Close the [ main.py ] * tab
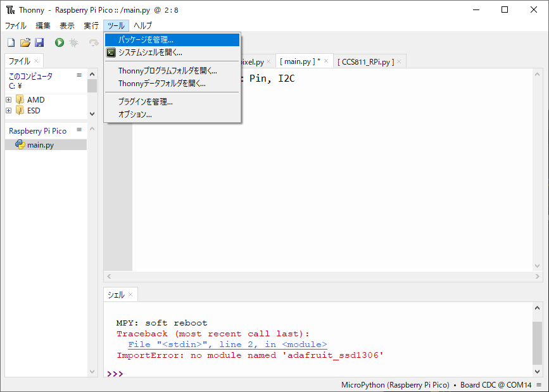Screen dimensions: 549x392 click(x=326, y=61)
